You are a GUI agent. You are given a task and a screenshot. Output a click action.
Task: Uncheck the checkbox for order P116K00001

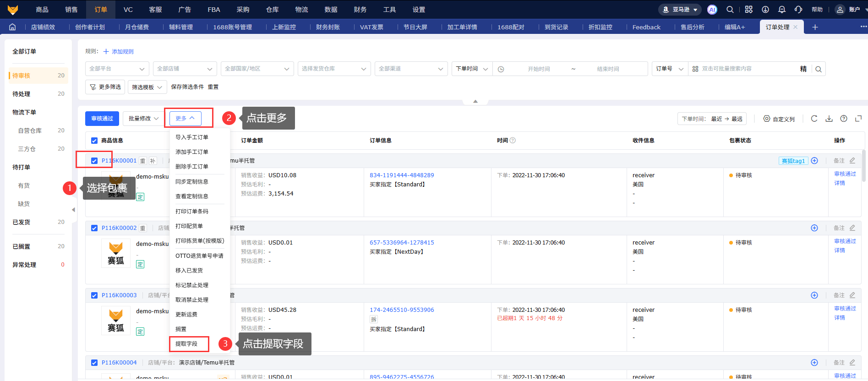[x=94, y=161]
